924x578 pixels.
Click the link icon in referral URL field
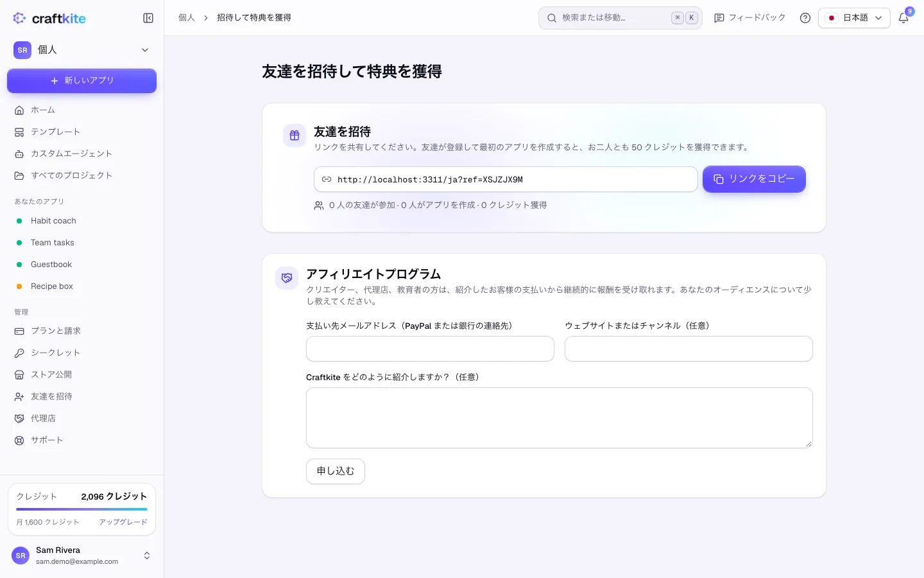[327, 179]
